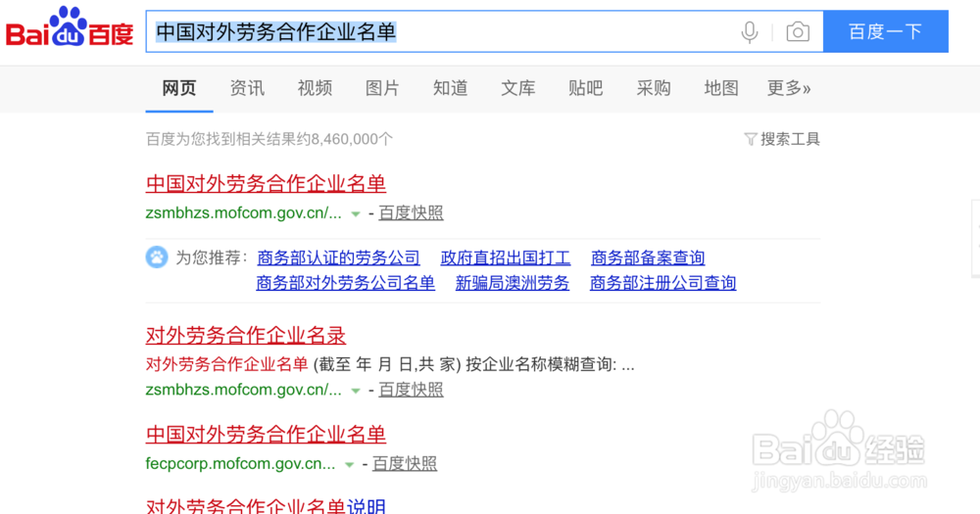
Task: Open suggestion 新骗局澳洲劳务
Action: [512, 283]
